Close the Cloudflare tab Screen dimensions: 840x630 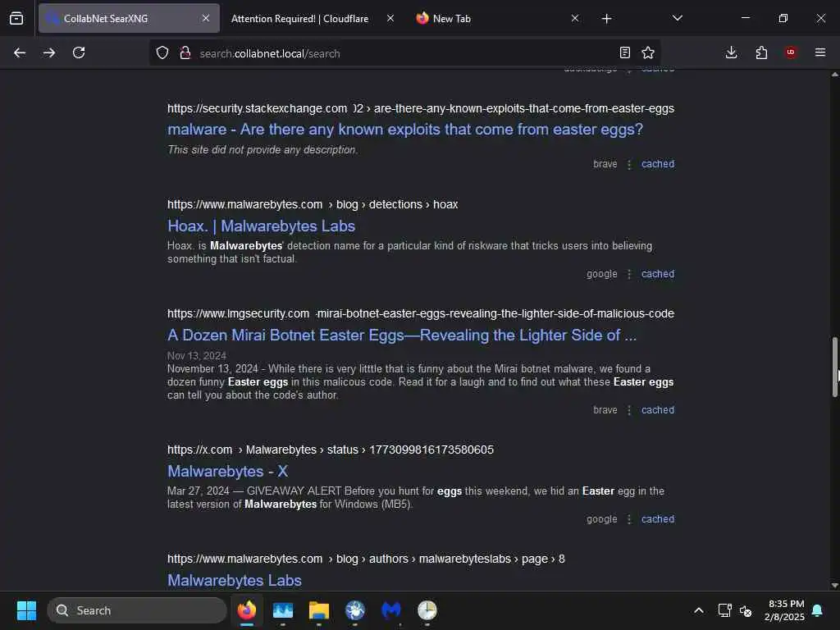[x=390, y=18]
